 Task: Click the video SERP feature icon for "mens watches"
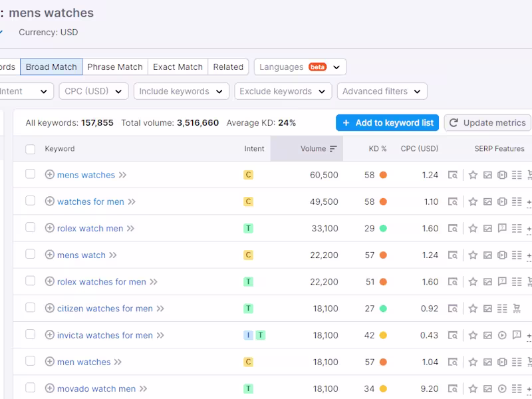pos(502,175)
